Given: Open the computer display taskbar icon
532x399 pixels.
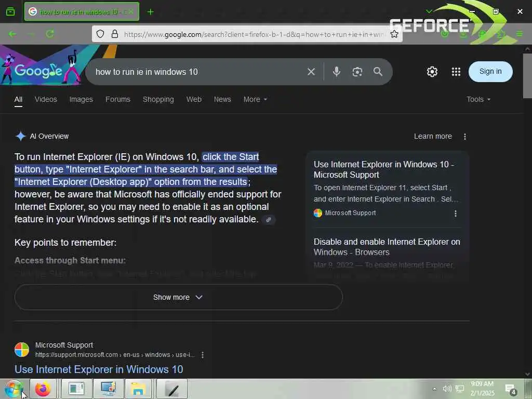Looking at the screenshot, I should pos(109,389).
